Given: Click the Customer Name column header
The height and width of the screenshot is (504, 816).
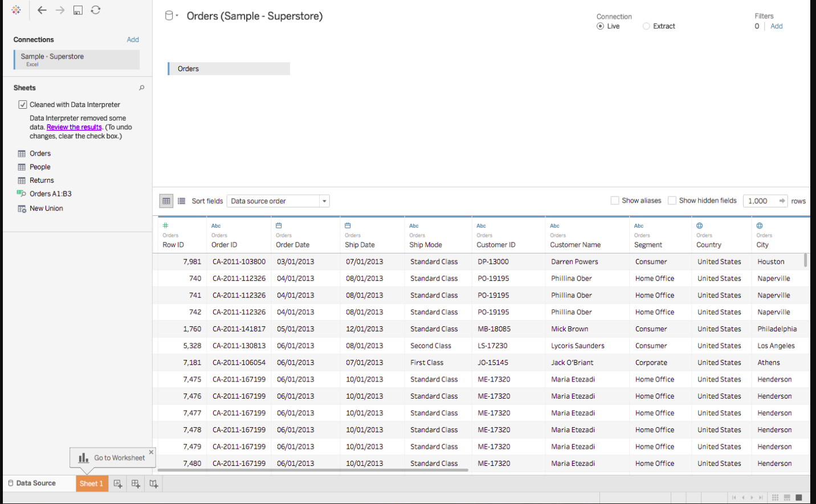Looking at the screenshot, I should point(587,235).
